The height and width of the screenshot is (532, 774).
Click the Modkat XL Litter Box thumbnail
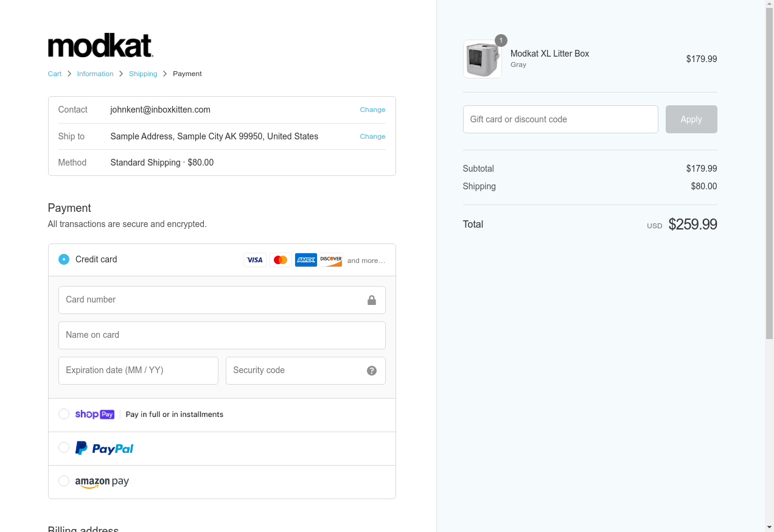click(x=483, y=60)
